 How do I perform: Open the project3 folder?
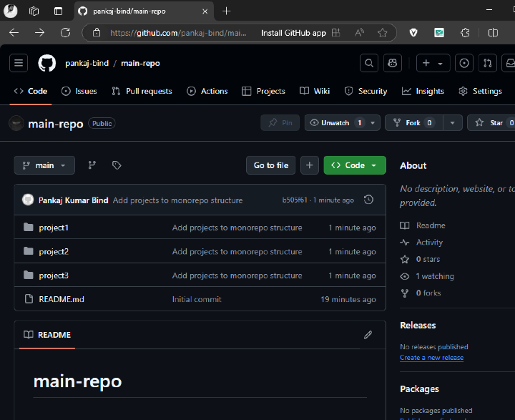(x=54, y=275)
